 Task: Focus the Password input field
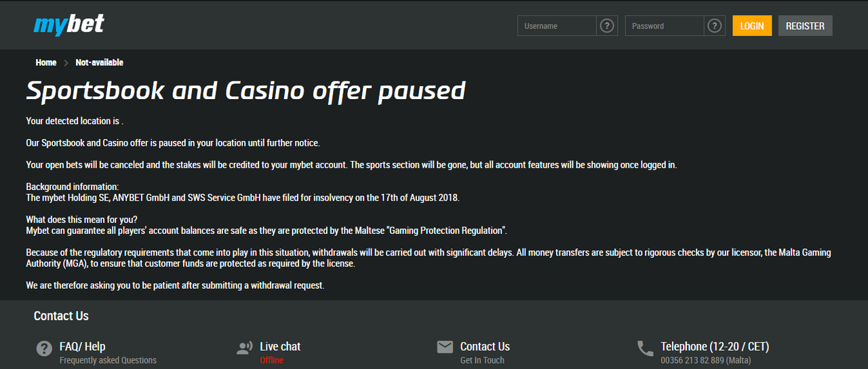665,26
